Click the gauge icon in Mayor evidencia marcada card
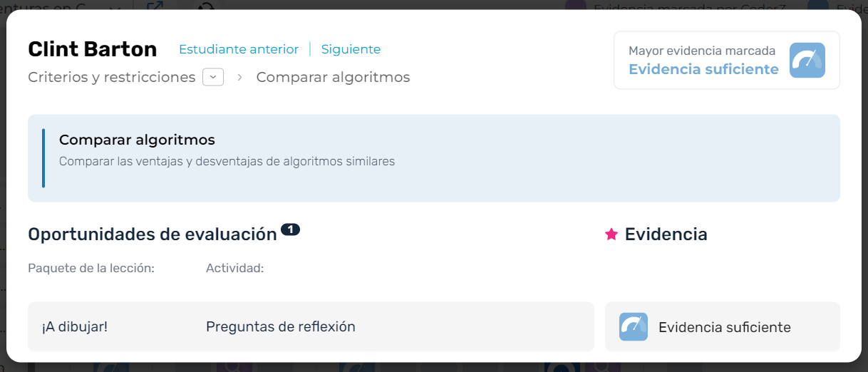Screen dimensions: 868x372 click(807, 61)
